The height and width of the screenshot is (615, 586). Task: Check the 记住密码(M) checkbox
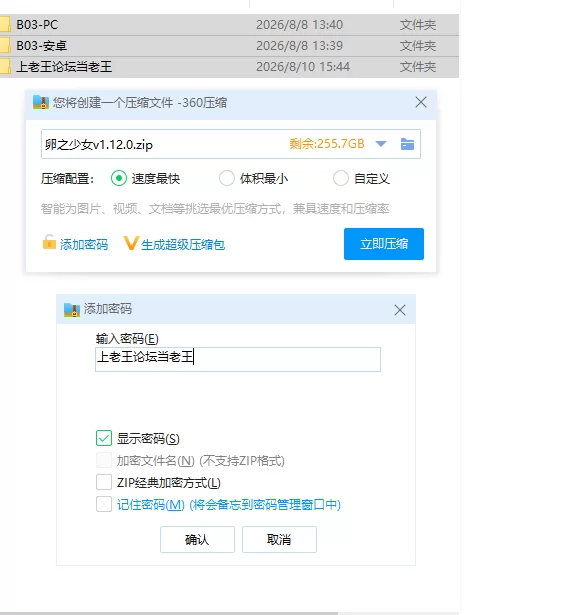[x=104, y=504]
